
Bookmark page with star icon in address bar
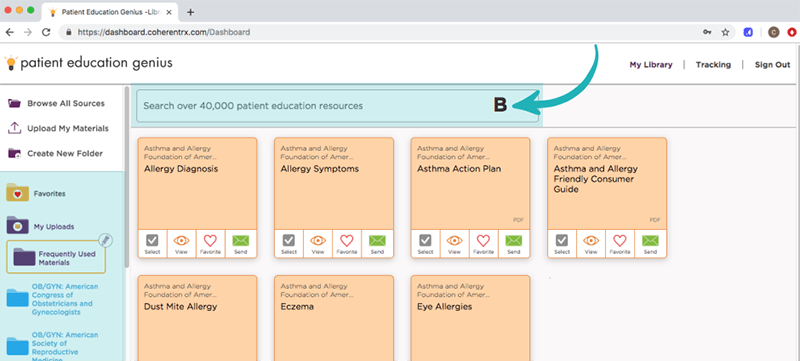tap(725, 32)
